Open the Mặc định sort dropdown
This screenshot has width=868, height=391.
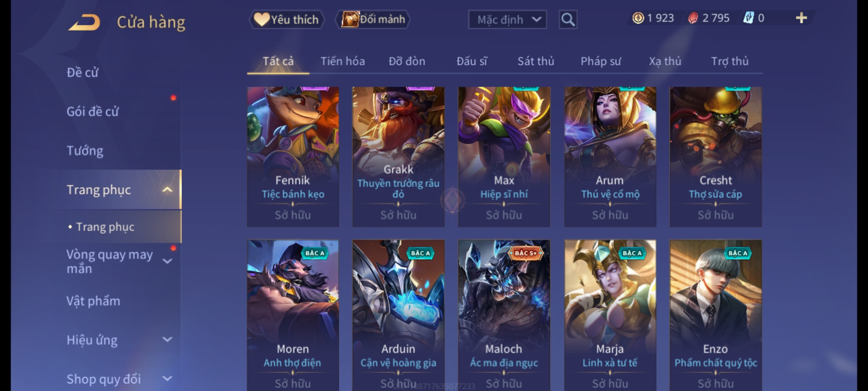pyautogui.click(x=507, y=20)
